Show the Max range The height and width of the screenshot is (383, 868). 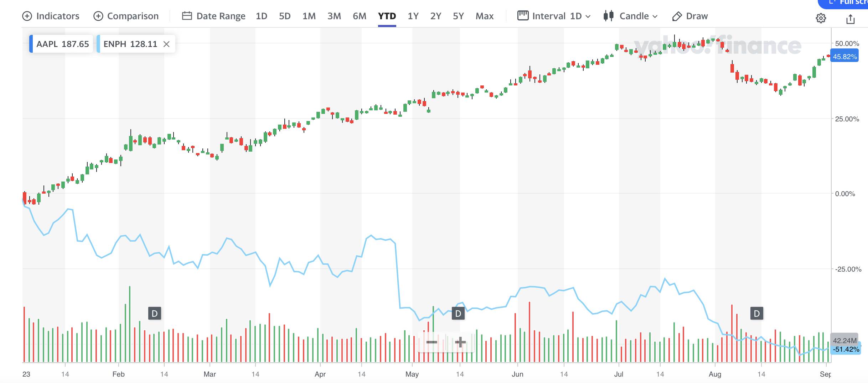(x=485, y=16)
